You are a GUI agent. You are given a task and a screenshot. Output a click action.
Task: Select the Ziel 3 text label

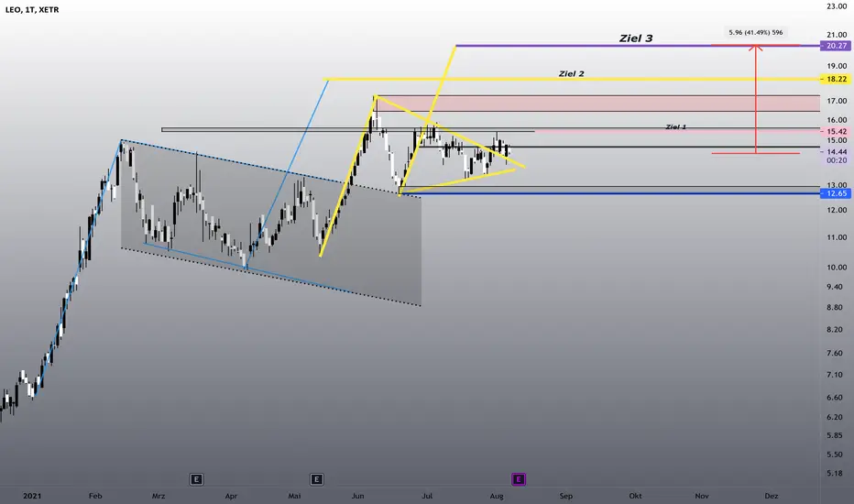pyautogui.click(x=636, y=38)
